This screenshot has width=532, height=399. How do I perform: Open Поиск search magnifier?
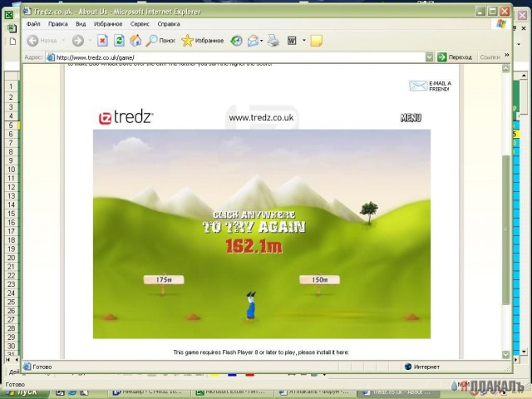[160, 41]
